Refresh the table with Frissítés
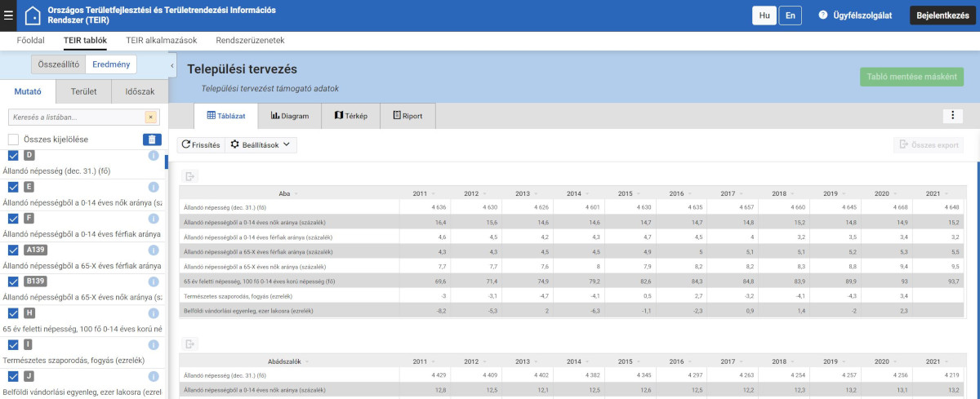The width and height of the screenshot is (980, 399). click(x=201, y=144)
